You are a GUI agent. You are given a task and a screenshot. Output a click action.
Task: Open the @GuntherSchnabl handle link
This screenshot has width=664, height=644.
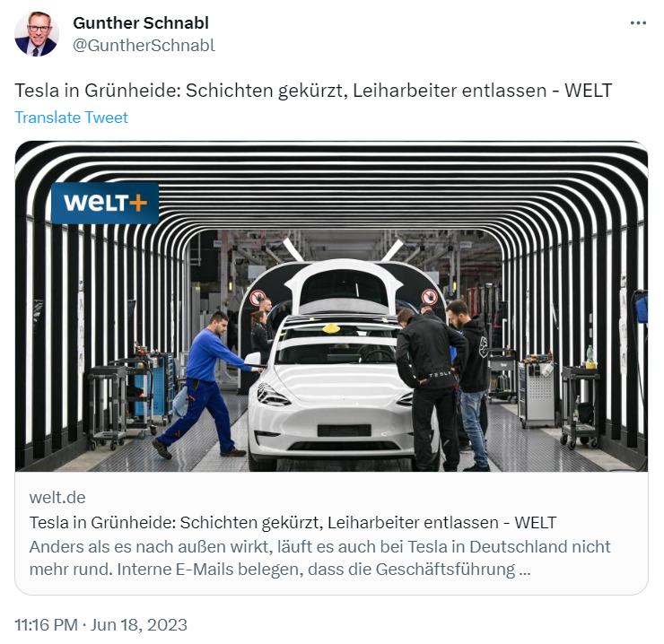[x=144, y=46]
